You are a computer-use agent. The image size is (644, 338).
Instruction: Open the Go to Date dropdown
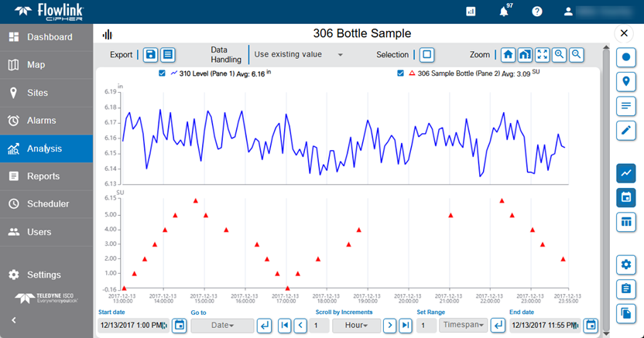(221, 325)
